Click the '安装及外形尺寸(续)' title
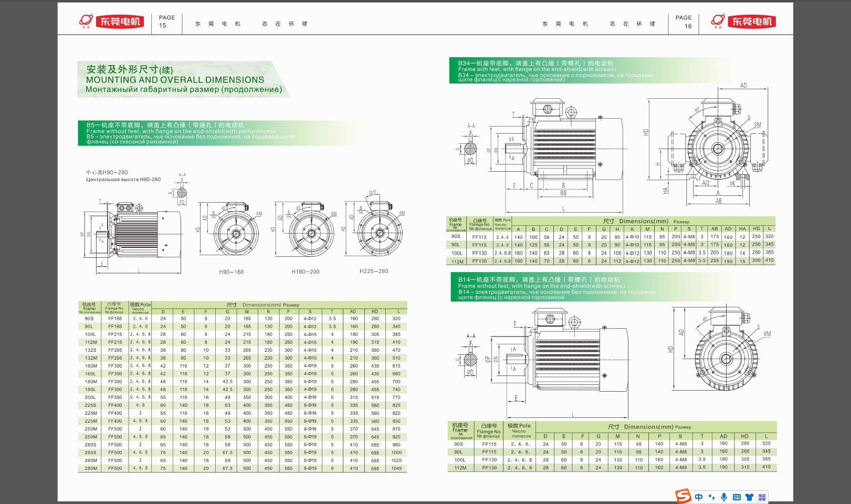This screenshot has width=851, height=504. click(129, 69)
